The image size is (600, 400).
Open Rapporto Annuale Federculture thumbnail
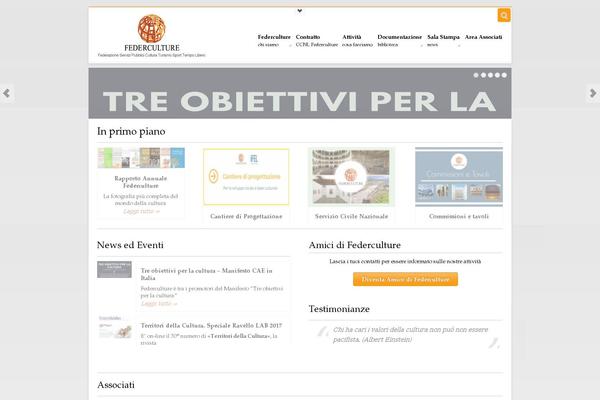point(141,158)
